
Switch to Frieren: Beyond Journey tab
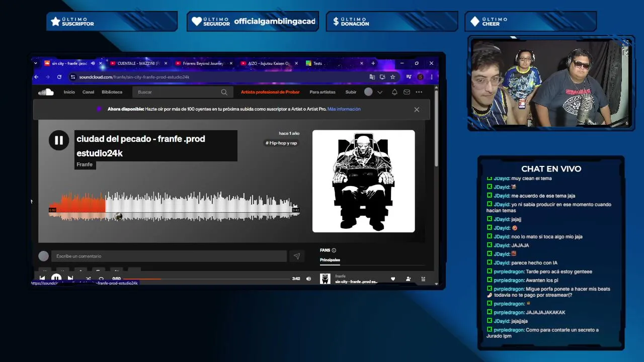click(x=203, y=63)
